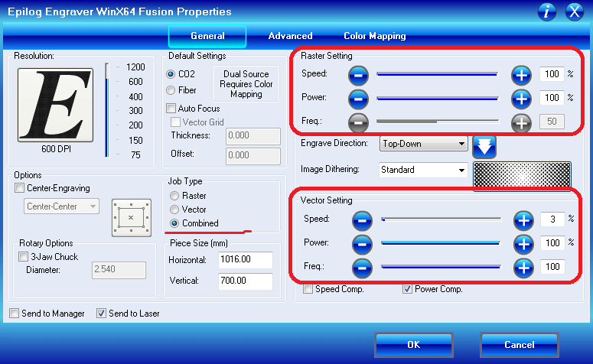This screenshot has width=593, height=364.
Task: Click the resolution DPI vertical slider
Action: pos(107,110)
